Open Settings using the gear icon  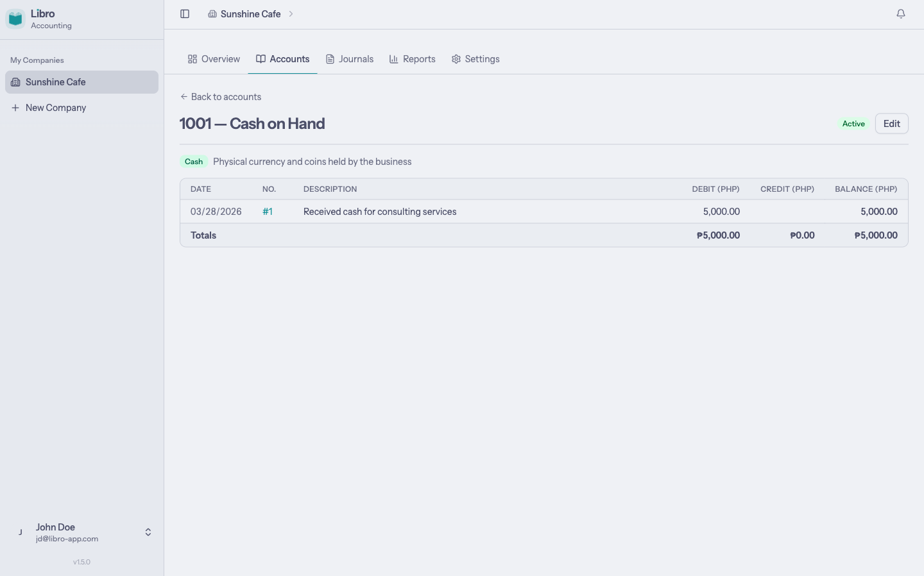coord(456,58)
